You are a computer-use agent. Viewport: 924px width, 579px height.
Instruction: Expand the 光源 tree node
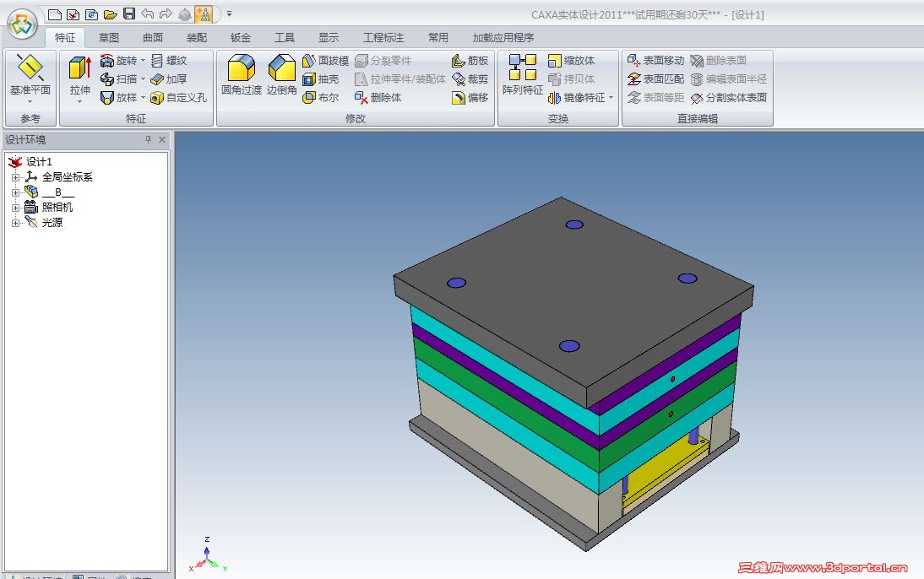(x=15, y=223)
